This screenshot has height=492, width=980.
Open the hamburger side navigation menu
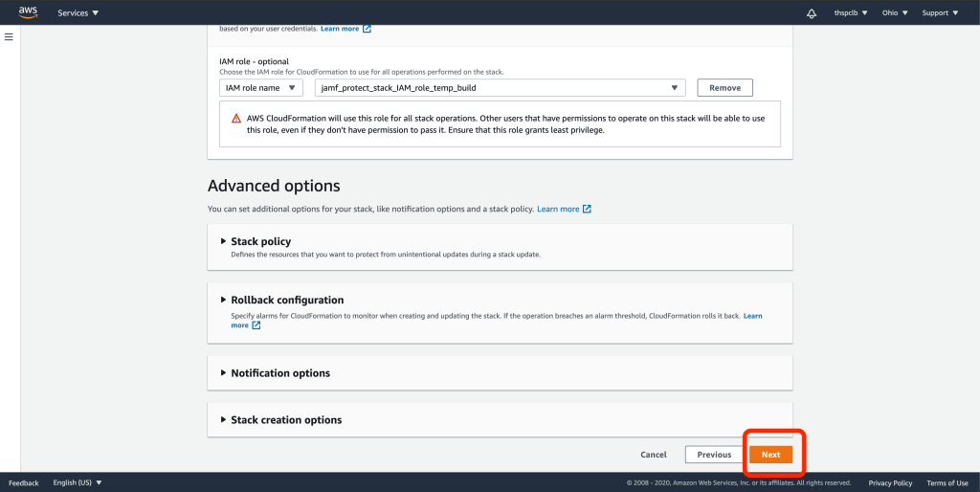[x=9, y=36]
